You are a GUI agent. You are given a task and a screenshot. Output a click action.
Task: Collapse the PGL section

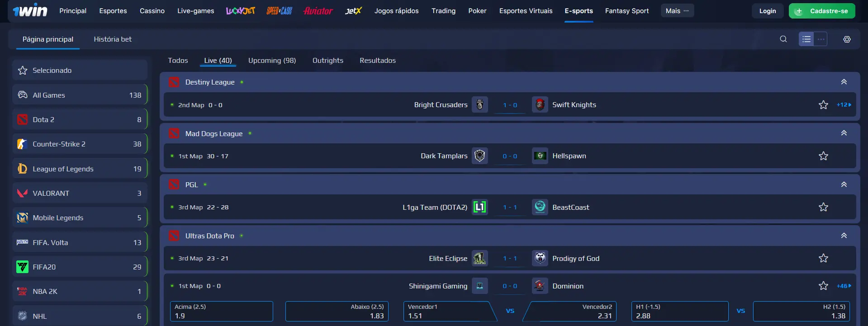click(x=844, y=184)
